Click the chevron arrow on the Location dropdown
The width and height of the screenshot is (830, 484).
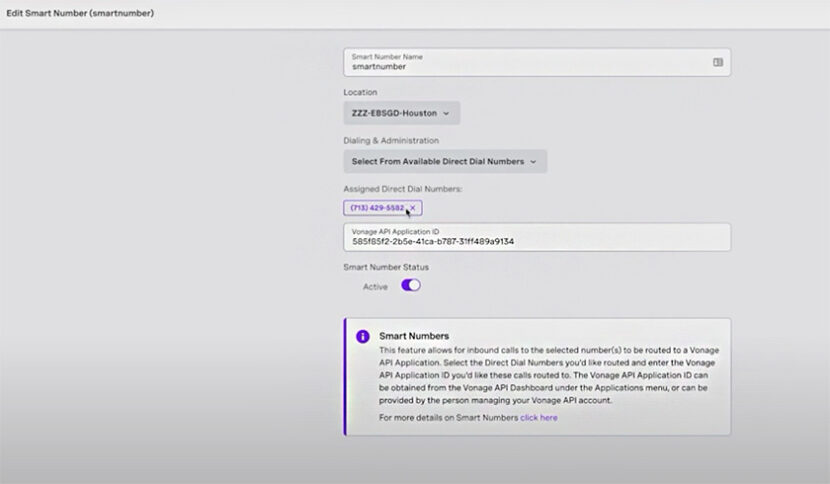tap(446, 113)
